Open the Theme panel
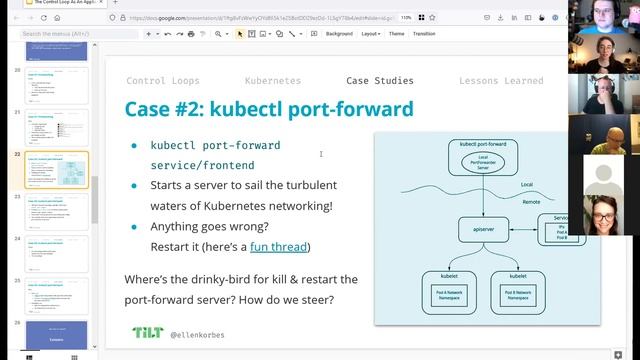This screenshot has height=360, width=640. click(x=396, y=34)
